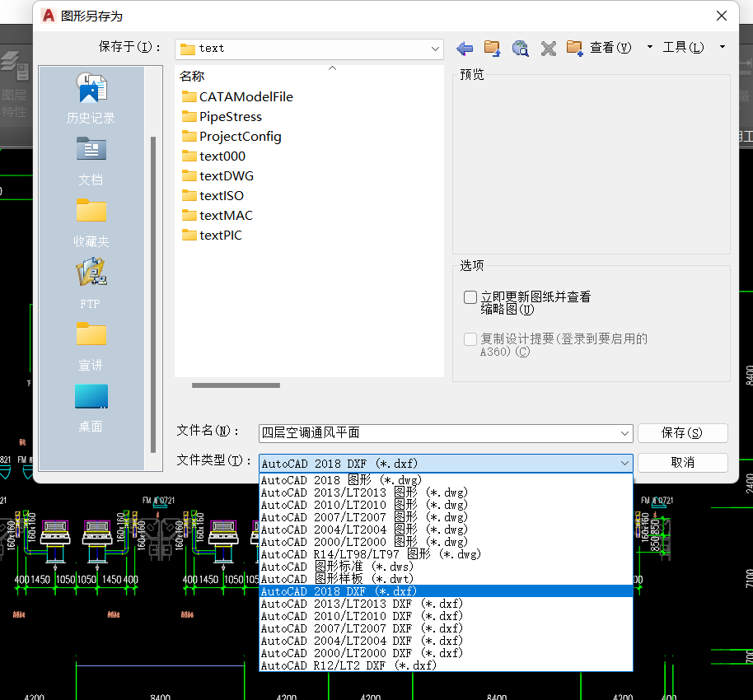Close the 图形另存为 dialog
The height and width of the screenshot is (700, 753).
point(722,16)
